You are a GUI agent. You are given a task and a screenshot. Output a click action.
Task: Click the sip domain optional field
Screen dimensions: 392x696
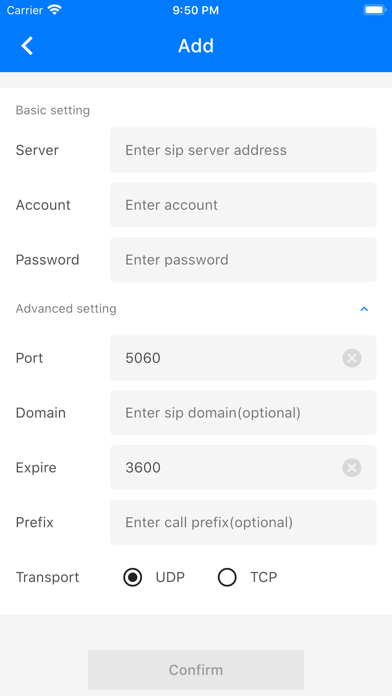pos(243,413)
